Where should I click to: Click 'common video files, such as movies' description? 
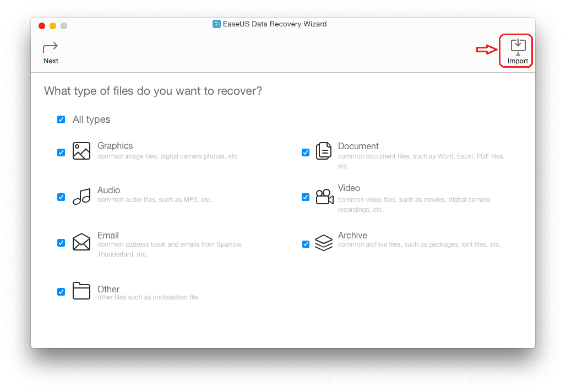click(x=414, y=205)
